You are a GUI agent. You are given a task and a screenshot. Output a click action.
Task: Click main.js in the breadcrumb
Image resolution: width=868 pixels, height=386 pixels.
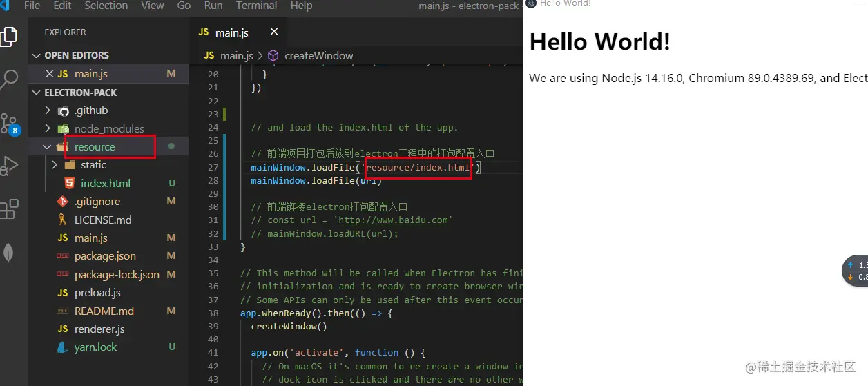(237, 55)
